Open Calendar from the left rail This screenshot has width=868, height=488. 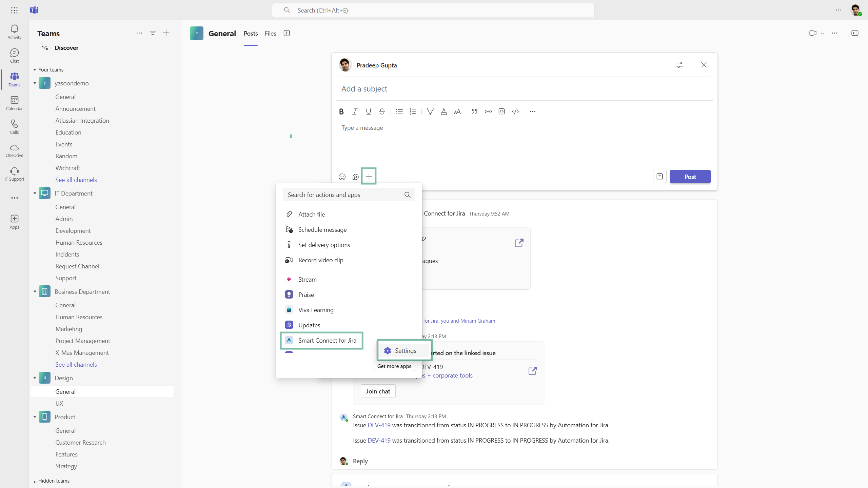pyautogui.click(x=14, y=103)
